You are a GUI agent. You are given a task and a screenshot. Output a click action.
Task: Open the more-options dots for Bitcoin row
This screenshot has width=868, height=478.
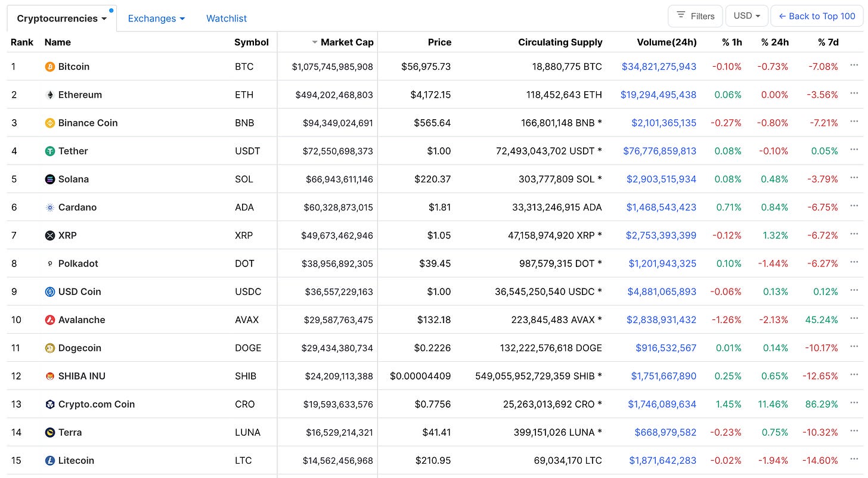pos(854,65)
